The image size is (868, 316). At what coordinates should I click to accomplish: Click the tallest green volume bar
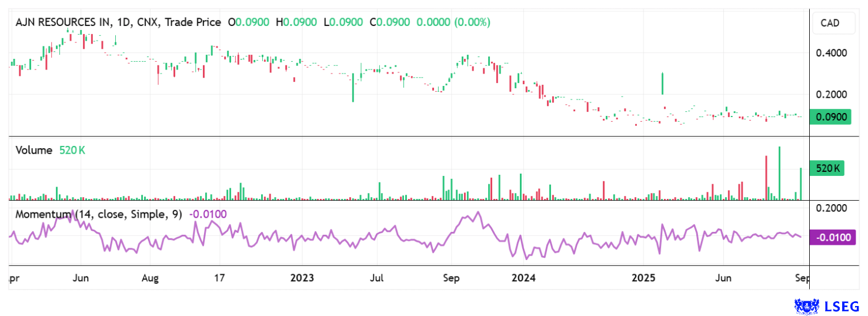pos(779,174)
